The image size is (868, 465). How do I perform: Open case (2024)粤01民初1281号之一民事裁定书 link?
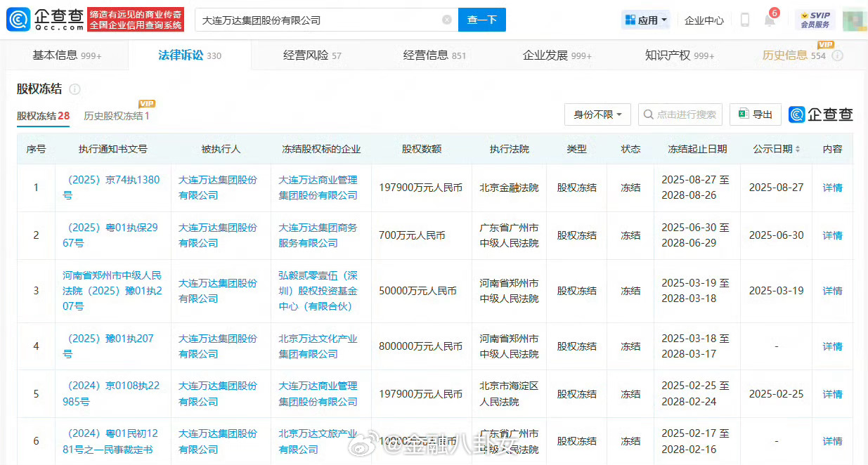111,442
